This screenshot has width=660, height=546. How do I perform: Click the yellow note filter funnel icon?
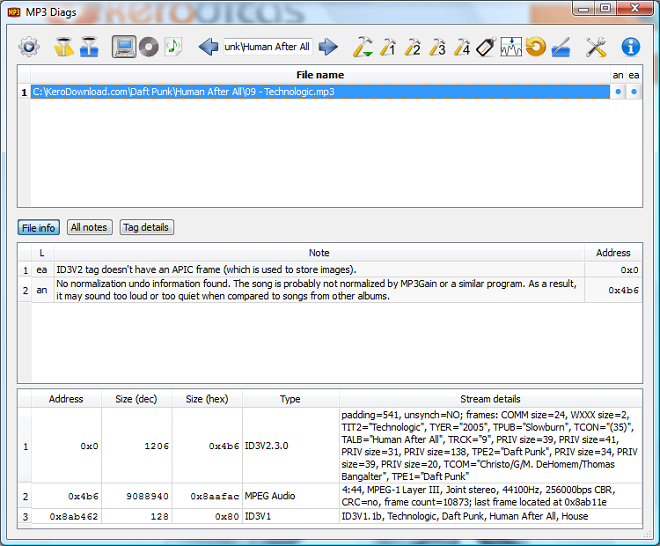click(x=64, y=47)
